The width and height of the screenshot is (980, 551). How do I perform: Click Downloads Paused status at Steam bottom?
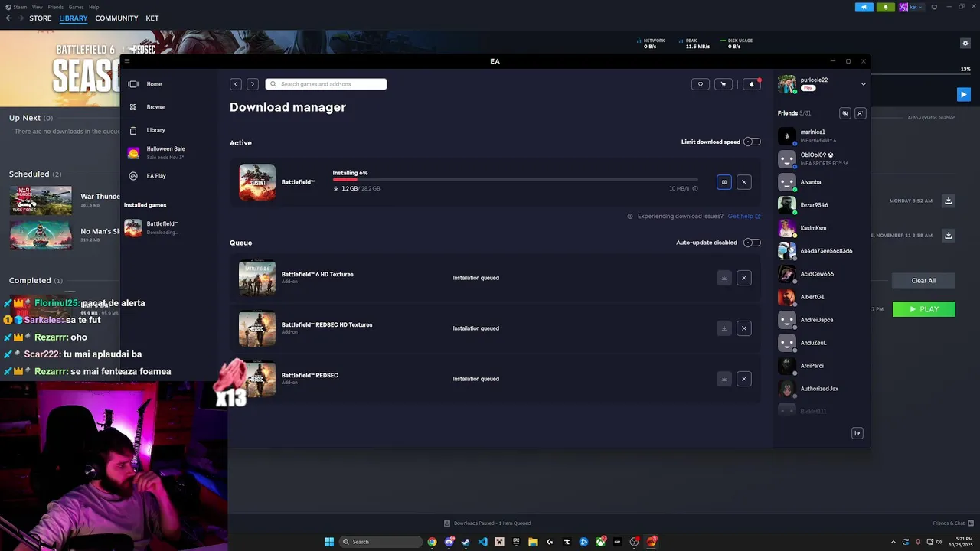pyautogui.click(x=488, y=523)
